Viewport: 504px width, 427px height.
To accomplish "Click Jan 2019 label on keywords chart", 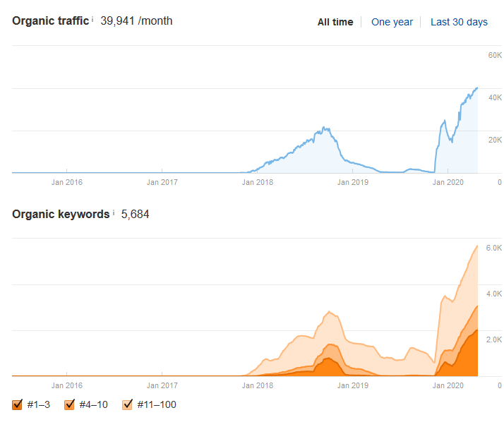I will [x=353, y=385].
